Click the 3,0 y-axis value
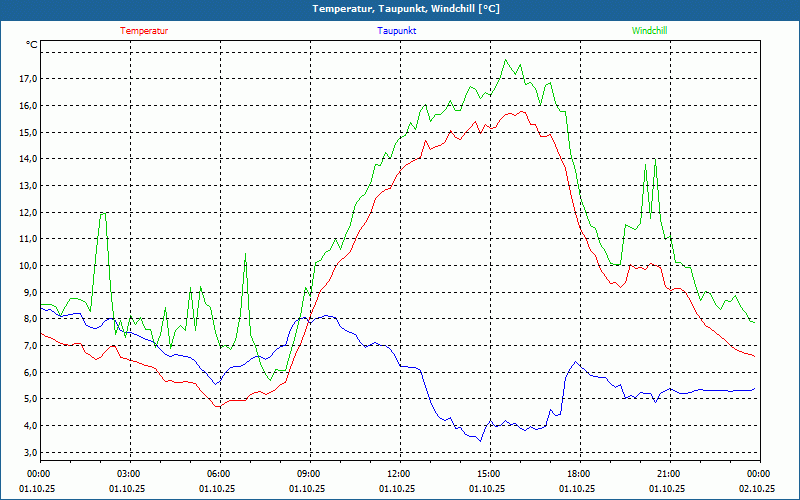The width and height of the screenshot is (800, 500). point(29,453)
